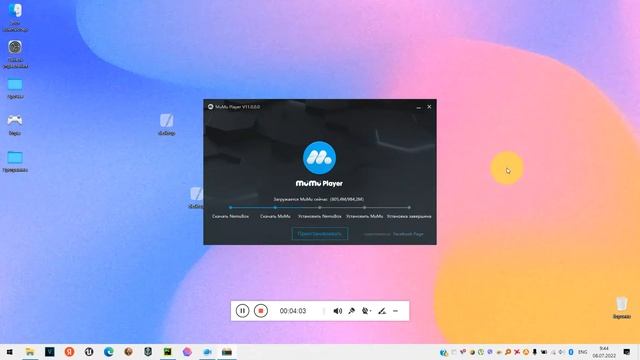Viewport: 640px width, 360px height.
Task: Click the Приостановить button in MuMu installer
Action: (320, 234)
